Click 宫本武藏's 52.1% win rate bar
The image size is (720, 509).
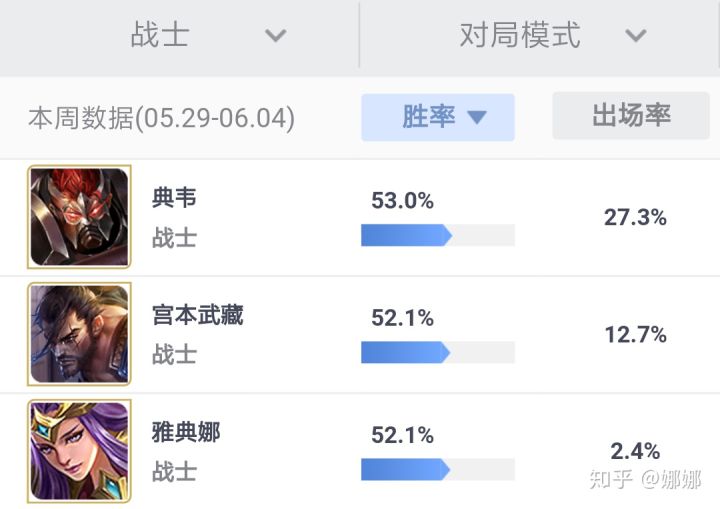point(437,352)
